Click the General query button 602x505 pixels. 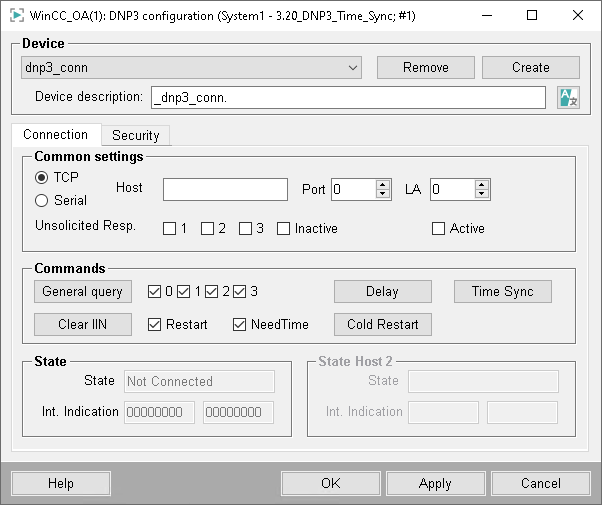82,292
